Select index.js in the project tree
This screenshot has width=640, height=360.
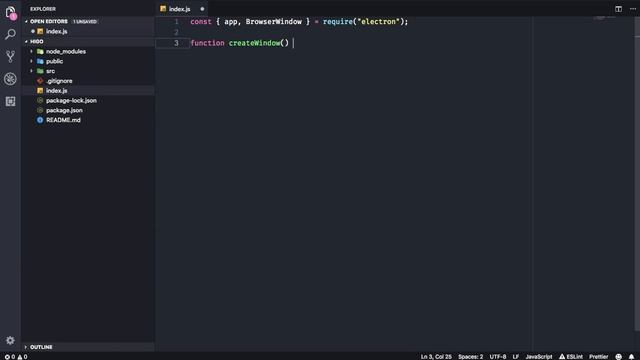point(56,91)
